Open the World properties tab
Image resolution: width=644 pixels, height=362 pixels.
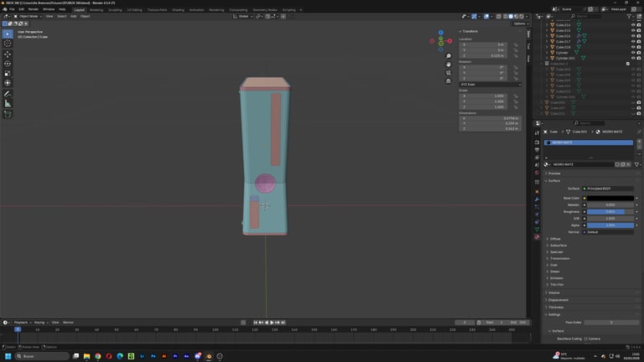(537, 173)
